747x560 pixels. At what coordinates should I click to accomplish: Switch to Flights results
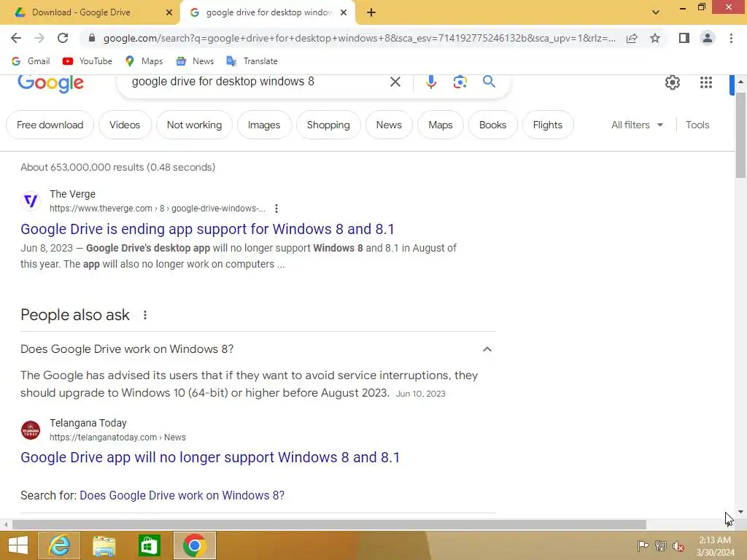tap(548, 125)
